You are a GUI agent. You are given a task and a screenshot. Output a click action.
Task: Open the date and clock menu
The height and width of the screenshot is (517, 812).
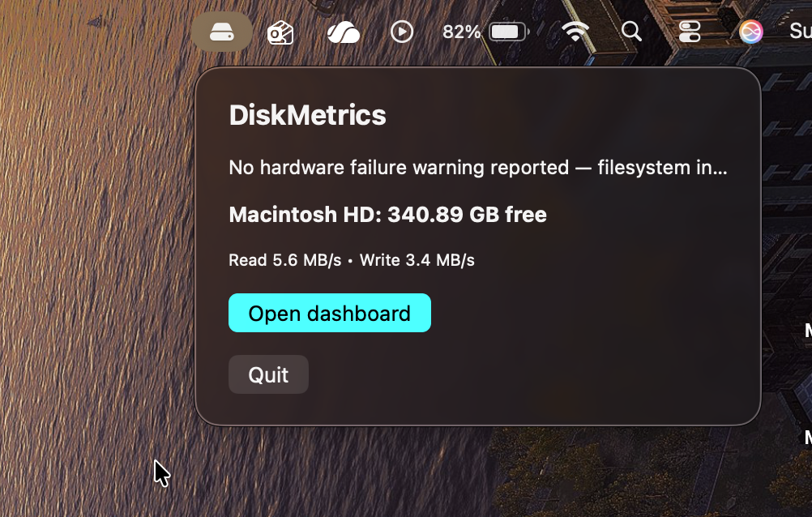coord(800,31)
